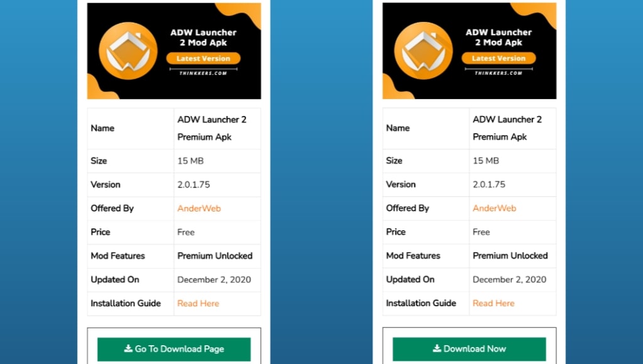The height and width of the screenshot is (364, 643).
Task: Open Read Here installation guide in left table
Action: (x=198, y=304)
